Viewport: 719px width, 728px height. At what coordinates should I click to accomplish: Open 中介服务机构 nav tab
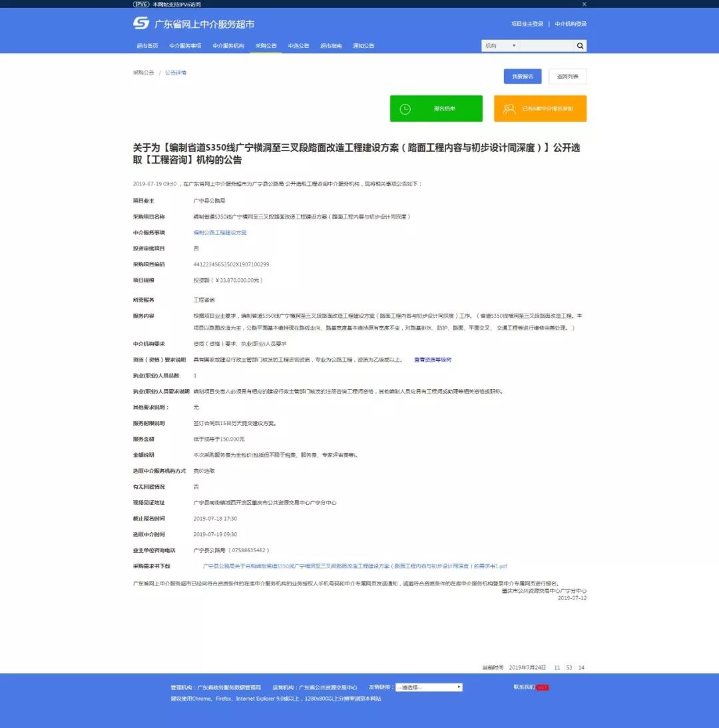(228, 45)
